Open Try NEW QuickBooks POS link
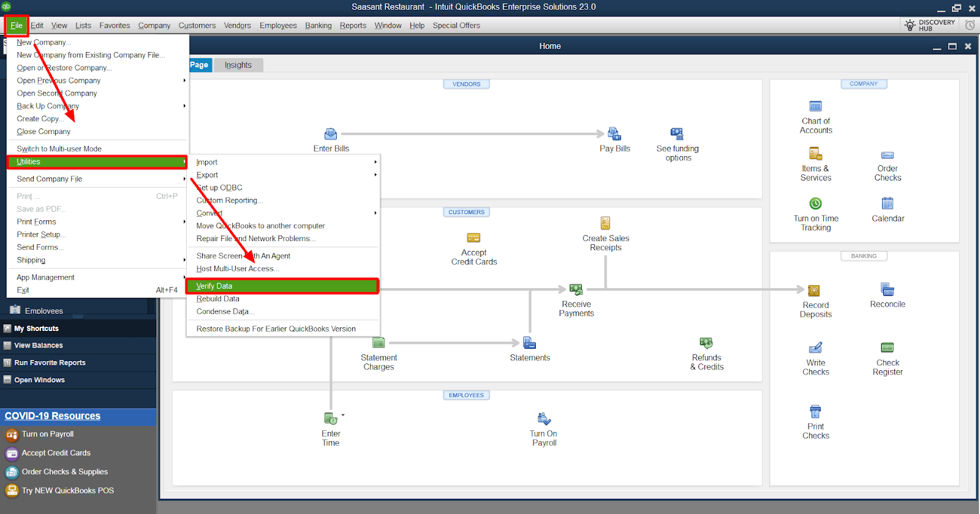 pos(68,491)
